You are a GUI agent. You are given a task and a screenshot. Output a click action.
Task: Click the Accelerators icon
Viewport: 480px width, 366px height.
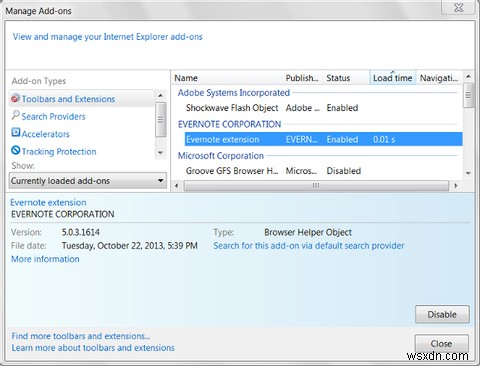coord(16,133)
